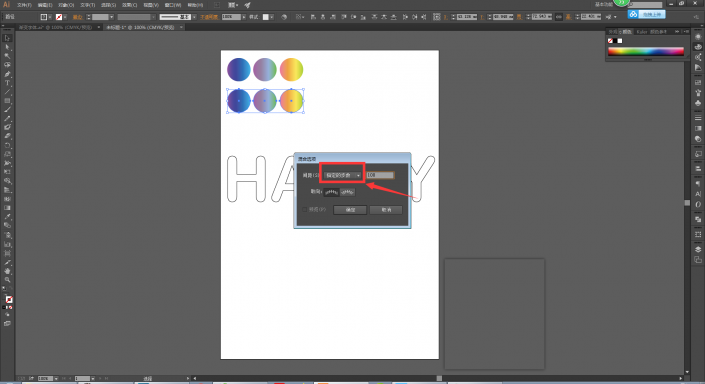
Task: Select the Zoom magnifier tool
Action: [8, 280]
